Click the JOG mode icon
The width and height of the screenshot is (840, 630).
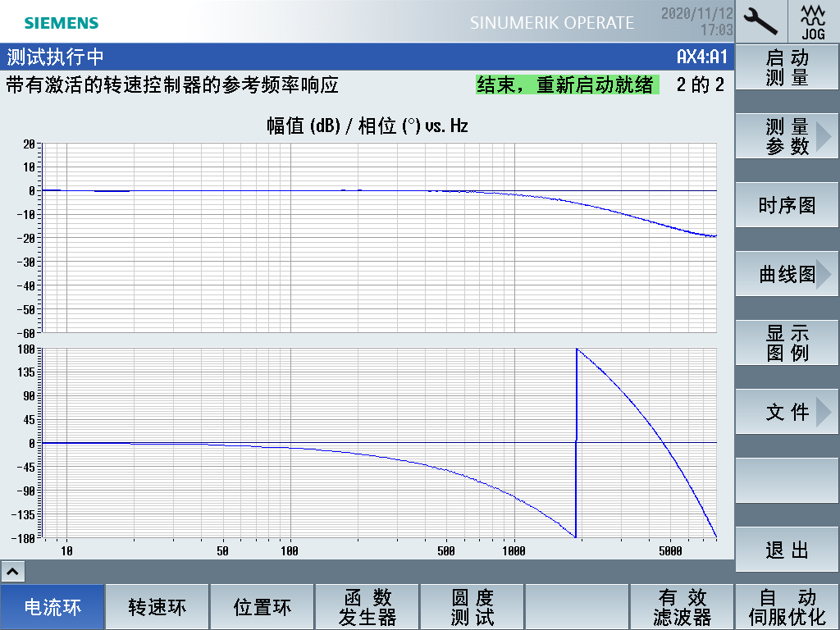813,21
